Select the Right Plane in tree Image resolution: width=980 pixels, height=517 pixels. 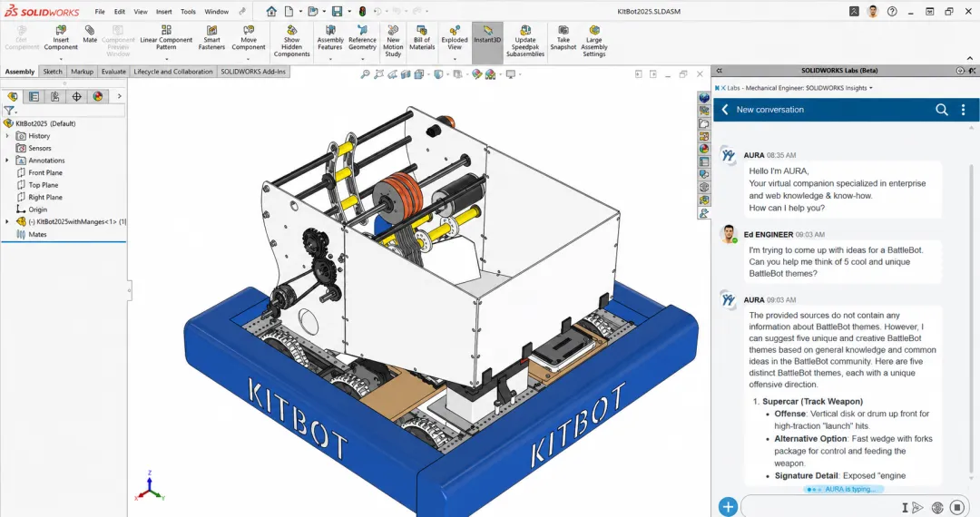39,198
